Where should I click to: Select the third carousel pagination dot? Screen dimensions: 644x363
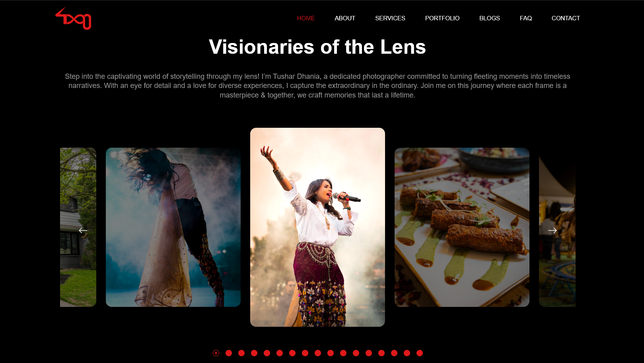point(241,353)
